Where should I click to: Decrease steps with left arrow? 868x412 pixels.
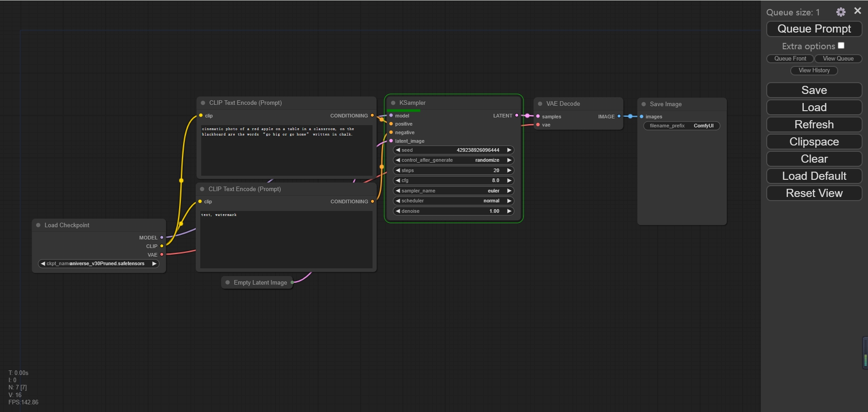click(398, 170)
